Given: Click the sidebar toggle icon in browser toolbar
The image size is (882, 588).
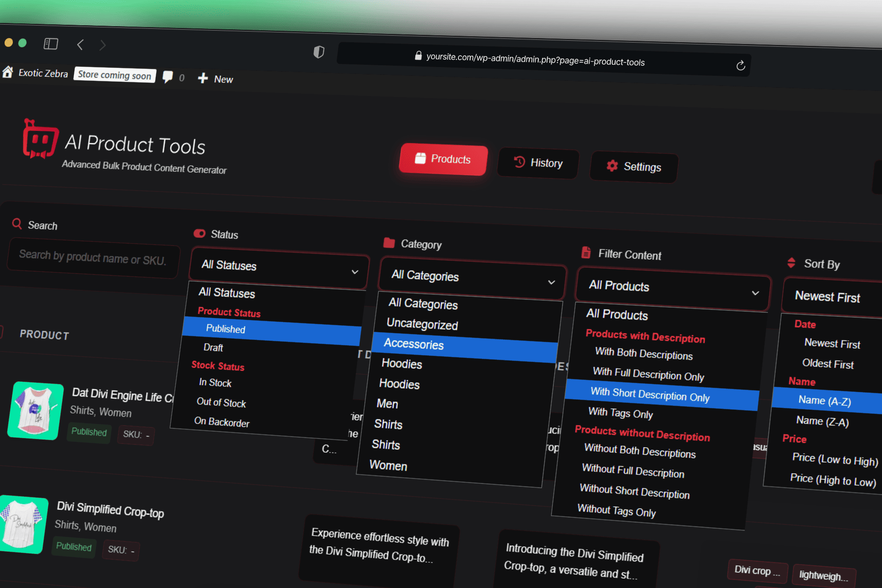Looking at the screenshot, I should [51, 44].
